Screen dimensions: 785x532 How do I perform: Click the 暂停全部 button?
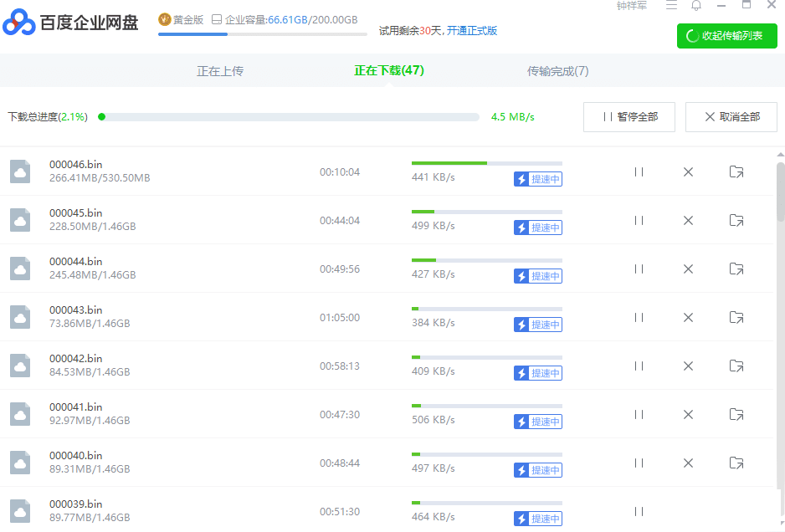pyautogui.click(x=629, y=117)
